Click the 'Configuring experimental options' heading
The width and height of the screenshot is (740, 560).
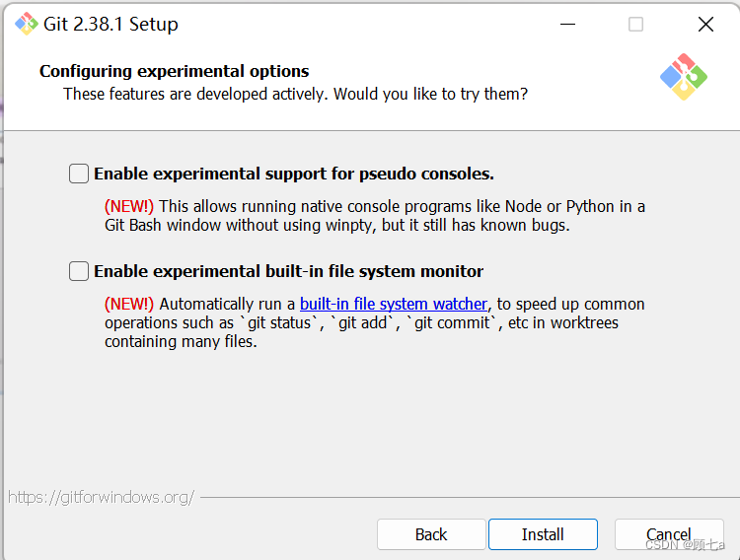coord(174,71)
